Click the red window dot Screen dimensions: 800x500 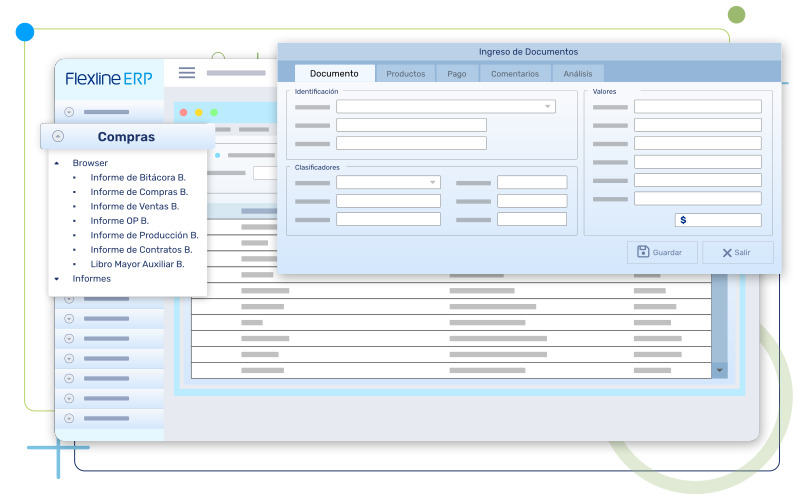[183, 113]
